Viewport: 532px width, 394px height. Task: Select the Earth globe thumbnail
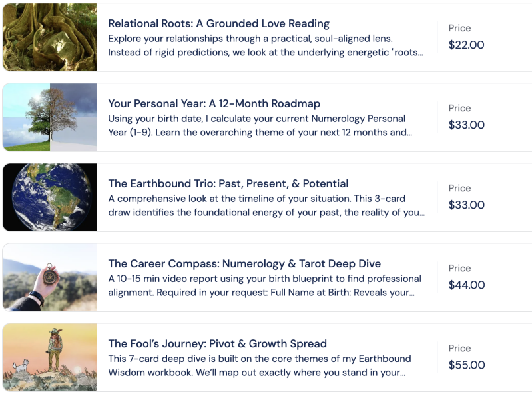click(50, 197)
